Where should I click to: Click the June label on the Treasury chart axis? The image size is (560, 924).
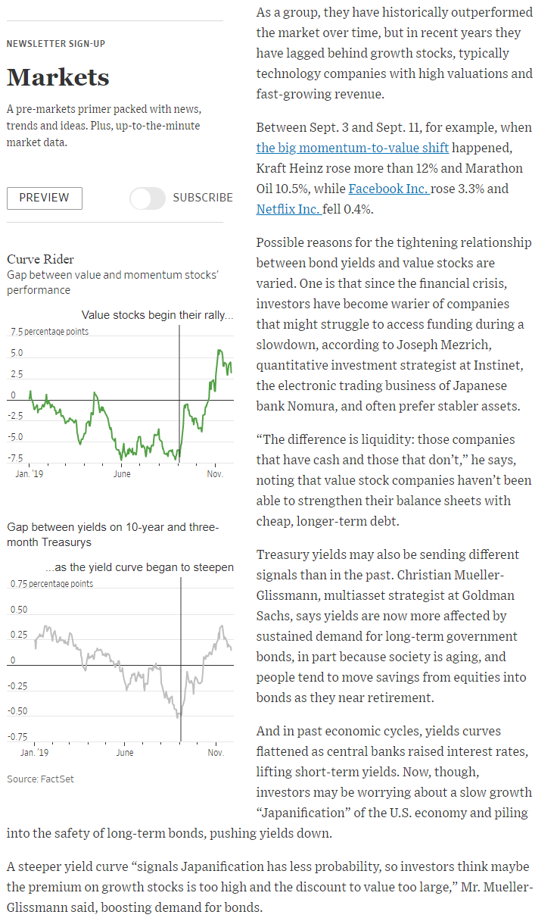[125, 753]
